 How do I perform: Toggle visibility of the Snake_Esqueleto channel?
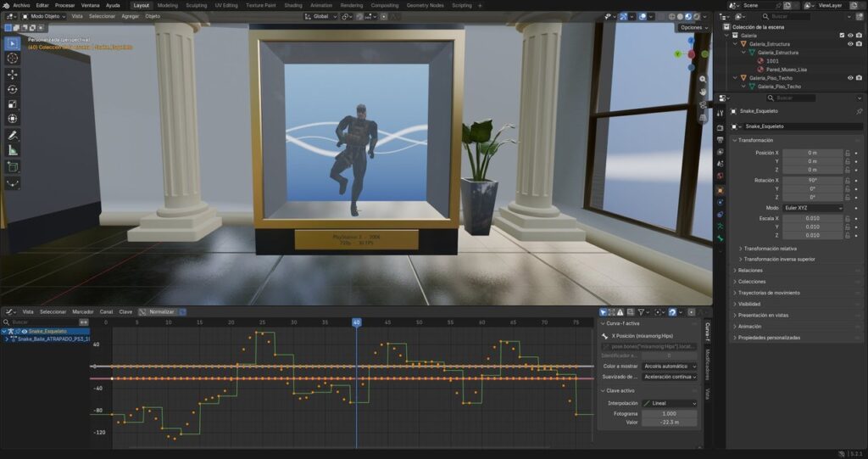(25, 332)
